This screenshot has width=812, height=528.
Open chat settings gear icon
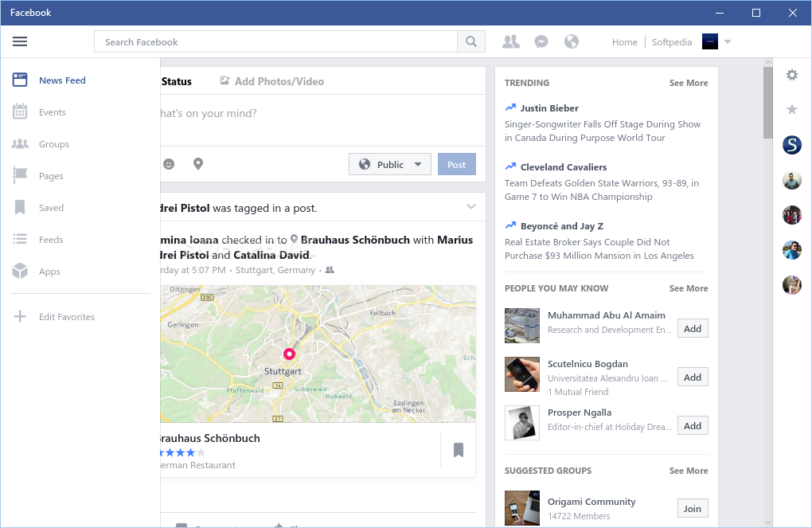pyautogui.click(x=792, y=75)
